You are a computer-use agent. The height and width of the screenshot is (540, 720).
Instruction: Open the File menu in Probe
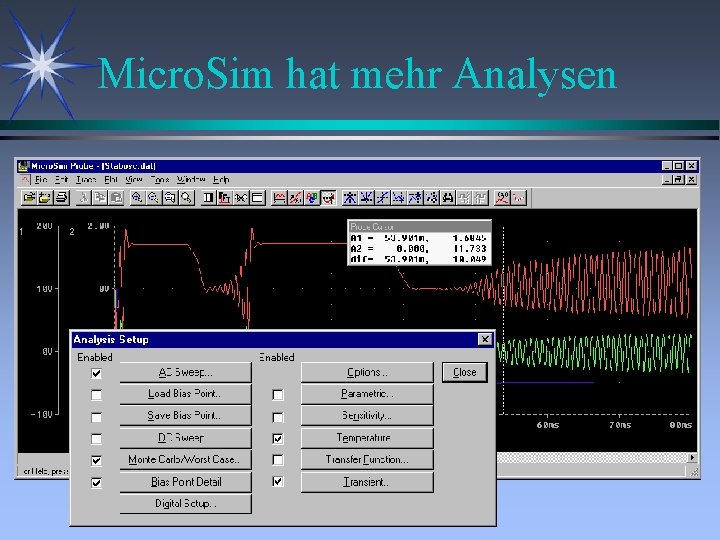[x=41, y=180]
